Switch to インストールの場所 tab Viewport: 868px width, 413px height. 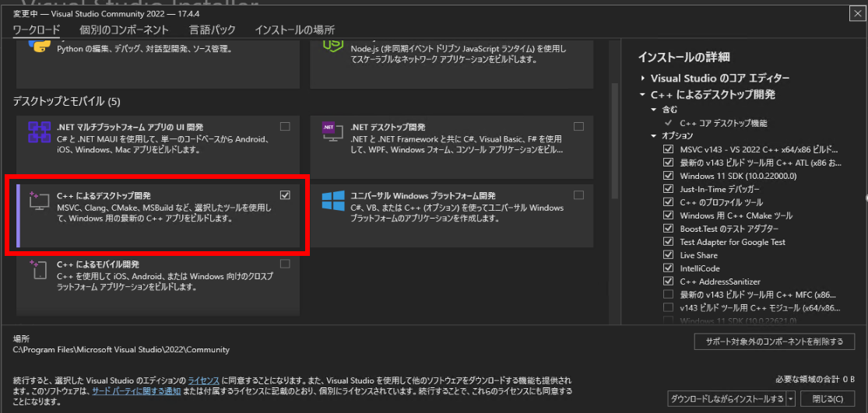click(x=294, y=30)
